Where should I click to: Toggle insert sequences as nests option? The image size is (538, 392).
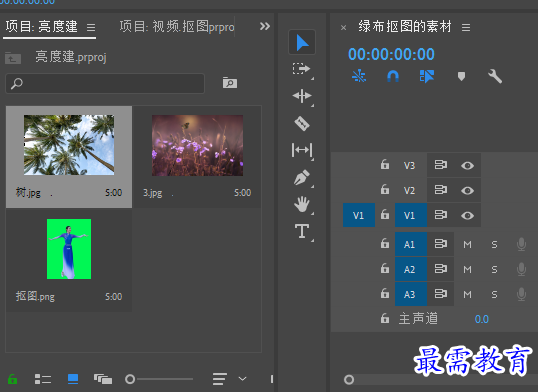[359, 76]
